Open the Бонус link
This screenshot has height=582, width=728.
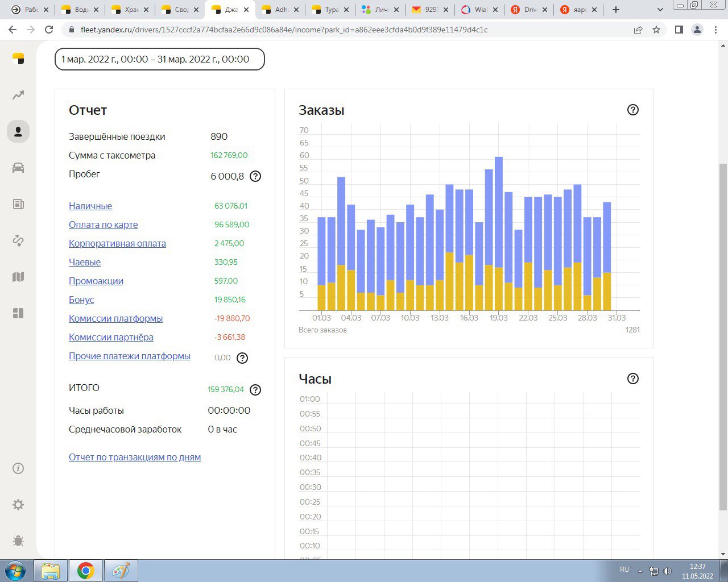tap(81, 300)
